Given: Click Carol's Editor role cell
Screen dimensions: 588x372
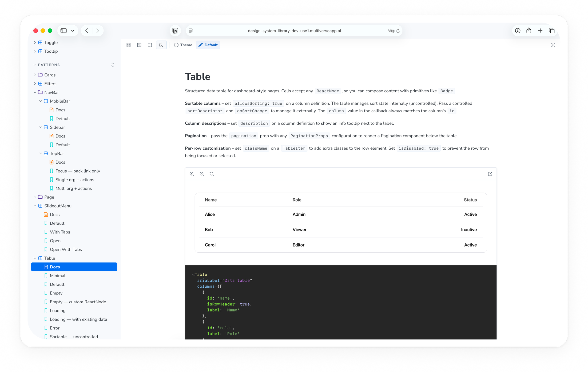Looking at the screenshot, I should point(298,245).
